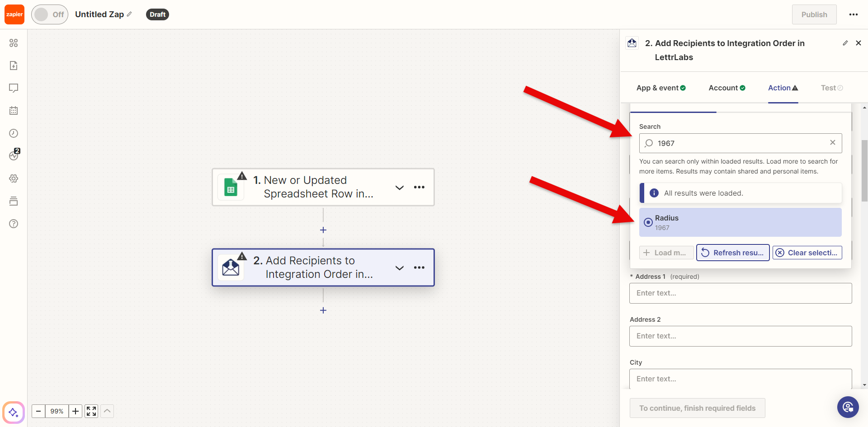Select the Radius 1967 radio option

[x=741, y=222]
